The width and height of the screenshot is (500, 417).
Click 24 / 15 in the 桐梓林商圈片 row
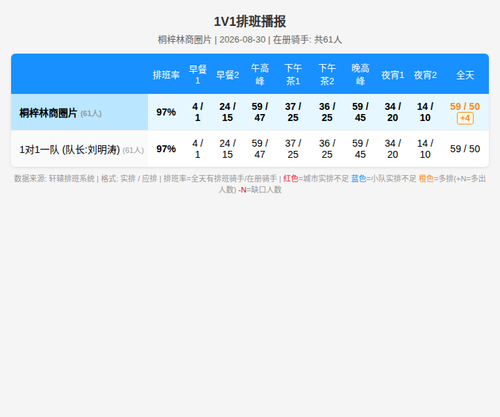(x=227, y=112)
